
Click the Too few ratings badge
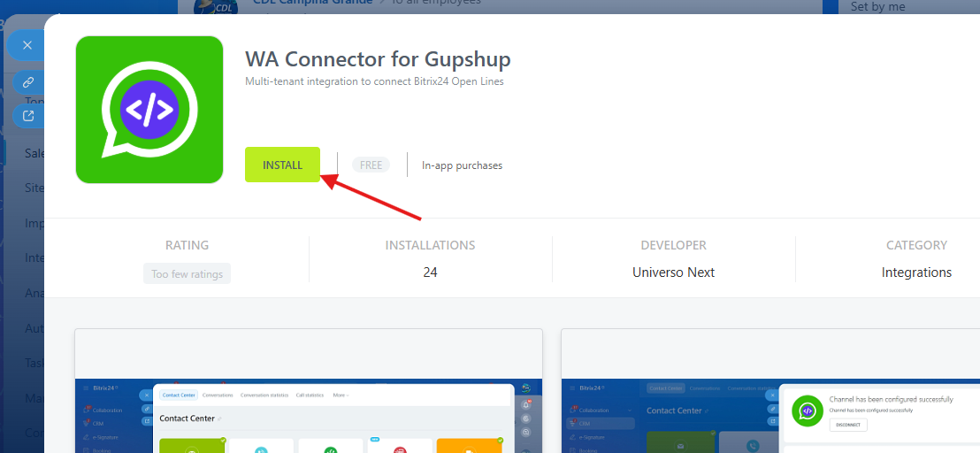(x=187, y=273)
